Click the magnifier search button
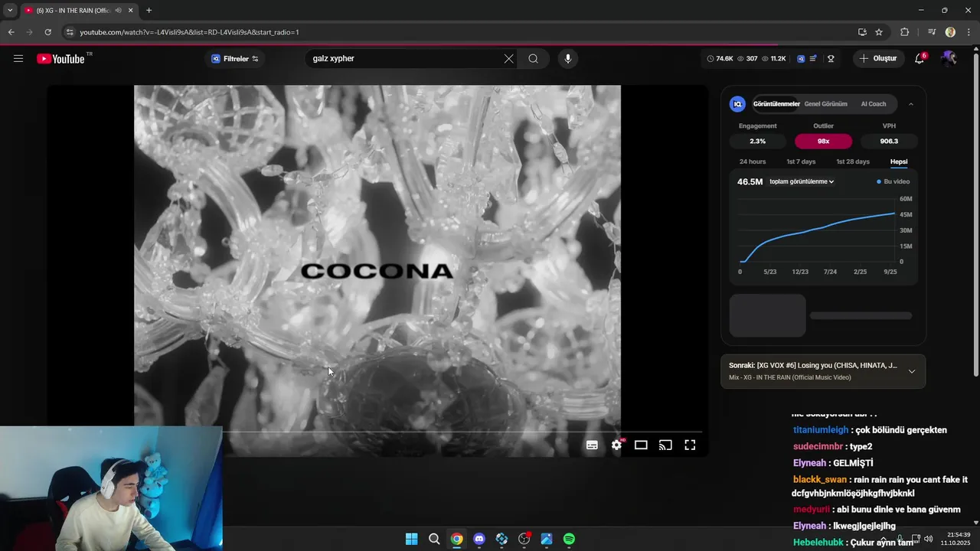Image resolution: width=980 pixels, height=551 pixels. [x=533, y=58]
